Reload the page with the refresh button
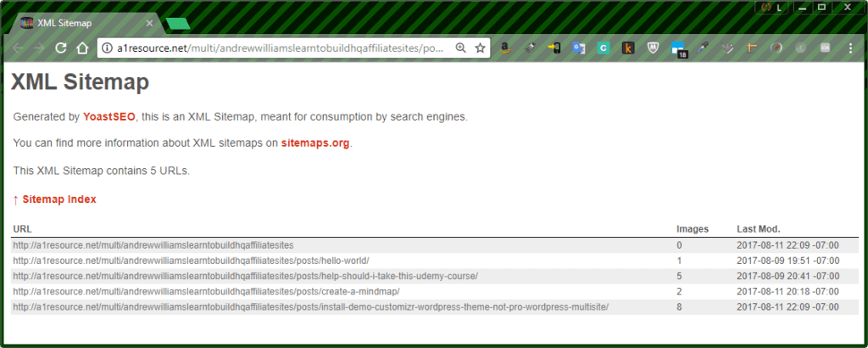Image resolution: width=868 pixels, height=348 pixels. [x=61, y=48]
